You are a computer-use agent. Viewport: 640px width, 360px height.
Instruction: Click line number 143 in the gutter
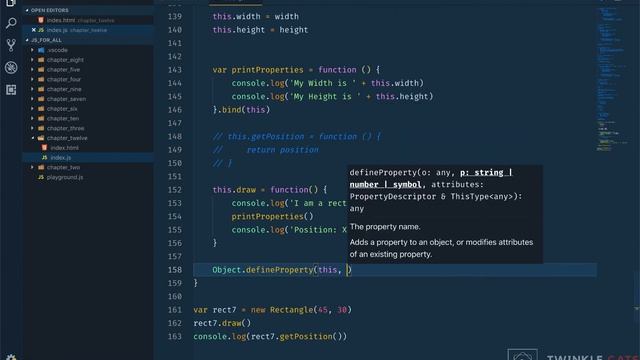(x=175, y=70)
